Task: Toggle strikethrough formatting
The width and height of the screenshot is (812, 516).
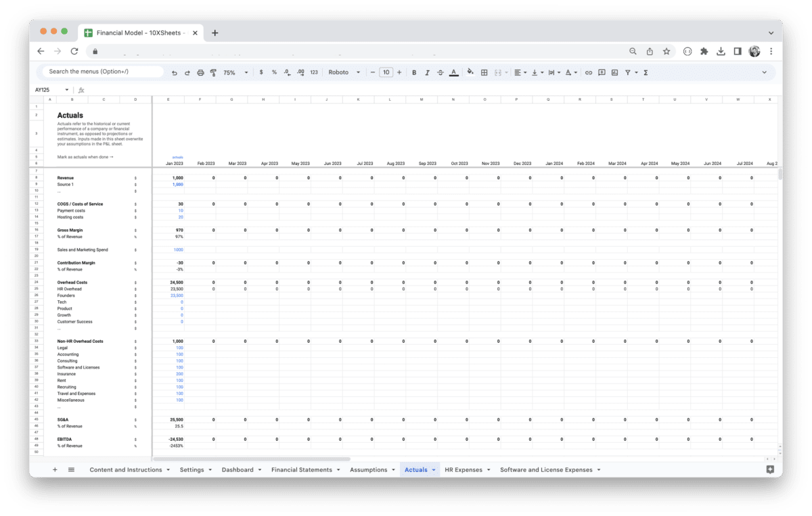Action: 440,72
